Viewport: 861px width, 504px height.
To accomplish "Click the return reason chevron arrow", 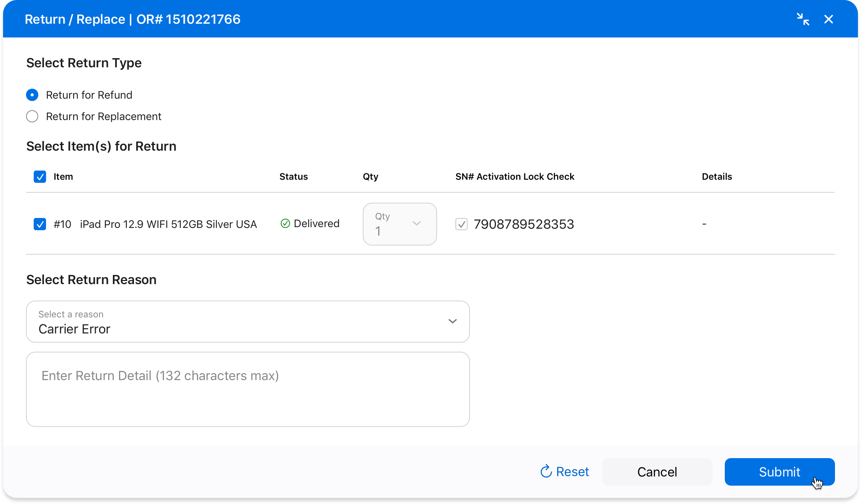I will point(452,321).
